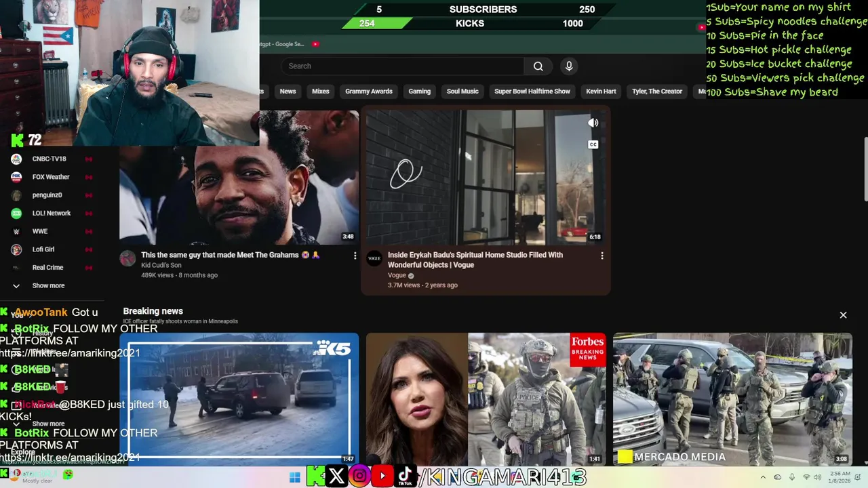Click the microphone tray icon in taskbar
This screenshot has width=868, height=488.
(x=791, y=477)
